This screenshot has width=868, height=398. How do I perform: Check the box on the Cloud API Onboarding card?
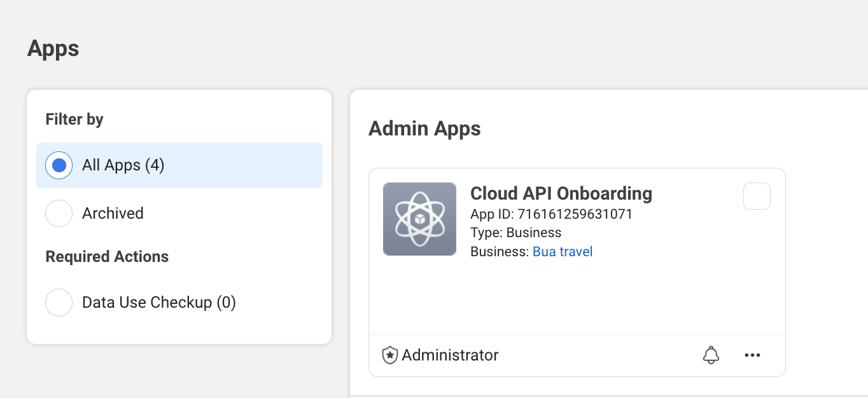757,196
